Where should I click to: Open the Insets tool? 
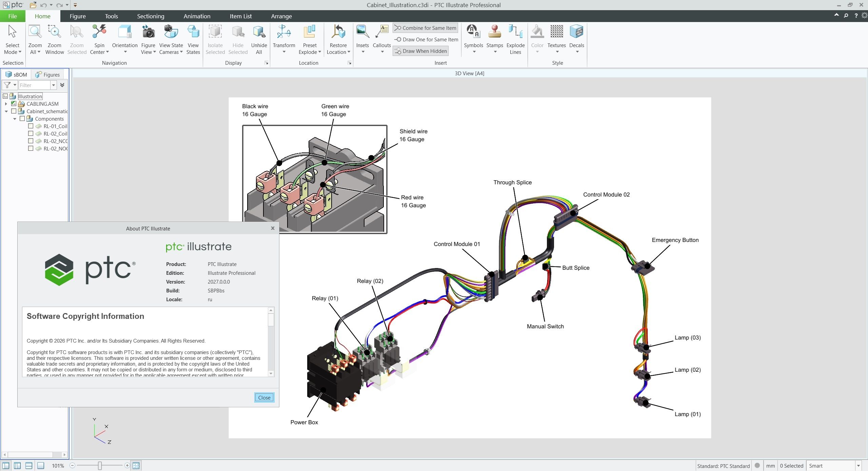(x=362, y=40)
